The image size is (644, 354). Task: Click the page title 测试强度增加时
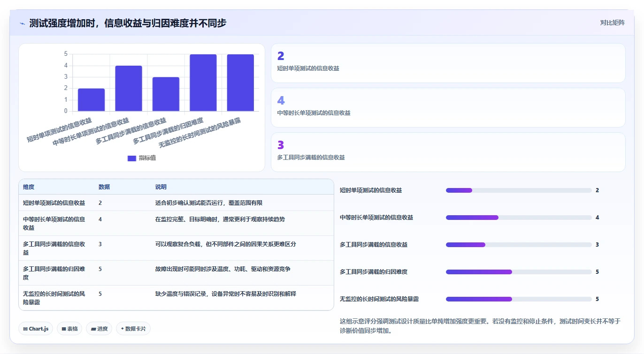pyautogui.click(x=128, y=23)
